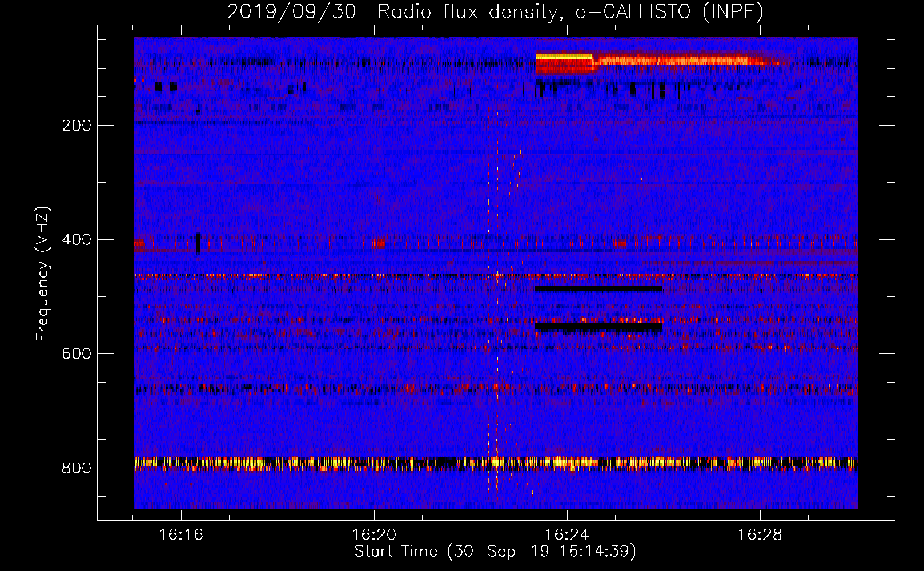Select the 400 frequency axis label
This screenshot has width=924, height=571.
pyautogui.click(x=77, y=240)
